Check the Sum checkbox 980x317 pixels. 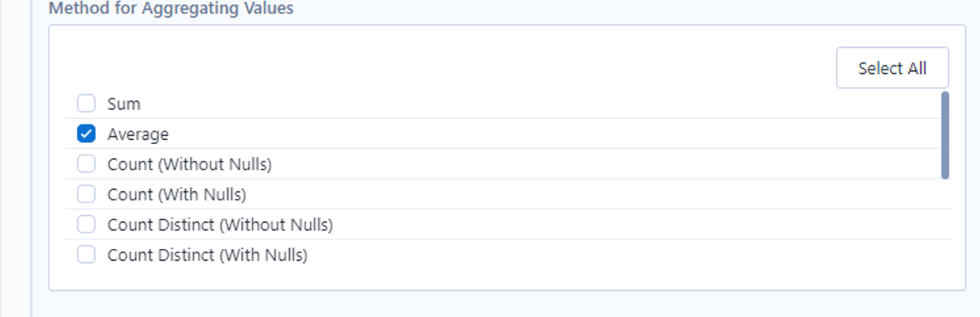point(86,103)
